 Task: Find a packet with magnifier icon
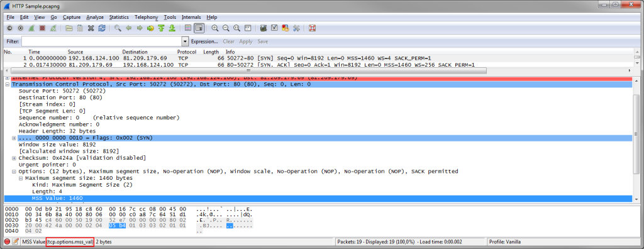pos(118,28)
